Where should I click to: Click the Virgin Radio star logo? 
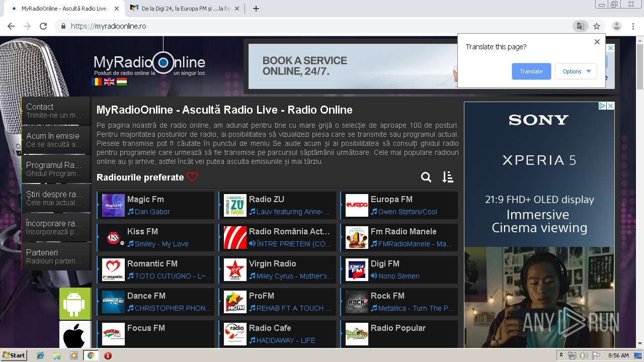(235, 269)
